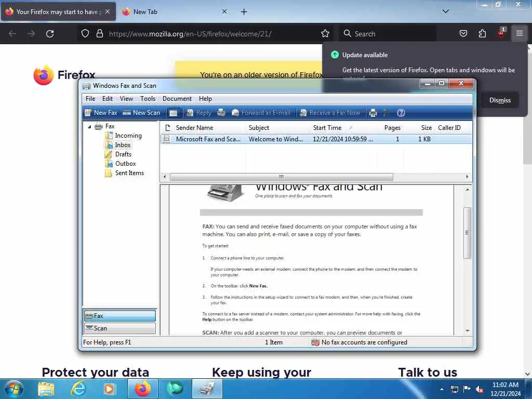This screenshot has height=399, width=532.
Task: Sort by Sender Name column
Action: tap(209, 128)
